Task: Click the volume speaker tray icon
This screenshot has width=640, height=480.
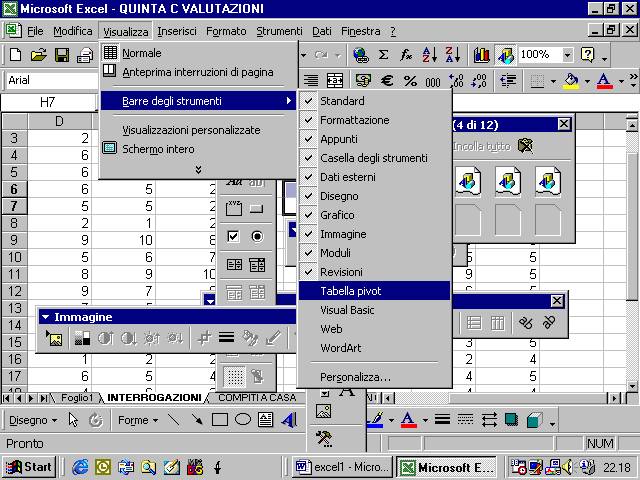Action: coord(567,467)
